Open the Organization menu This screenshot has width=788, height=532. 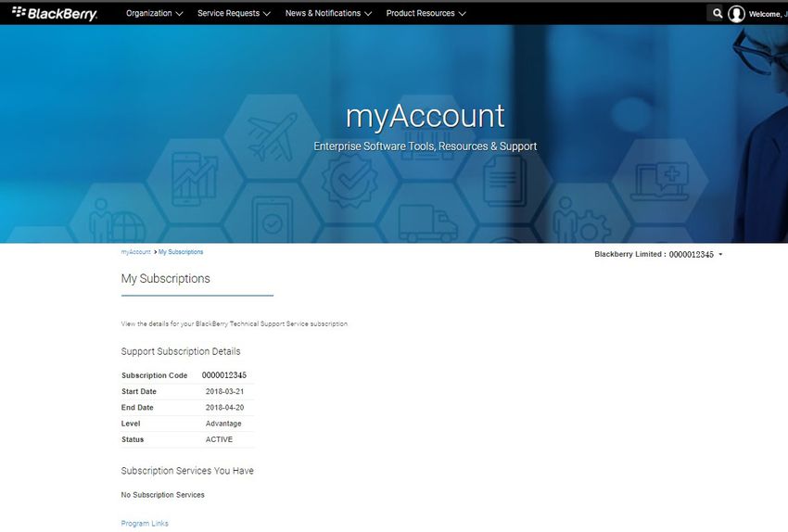(154, 13)
